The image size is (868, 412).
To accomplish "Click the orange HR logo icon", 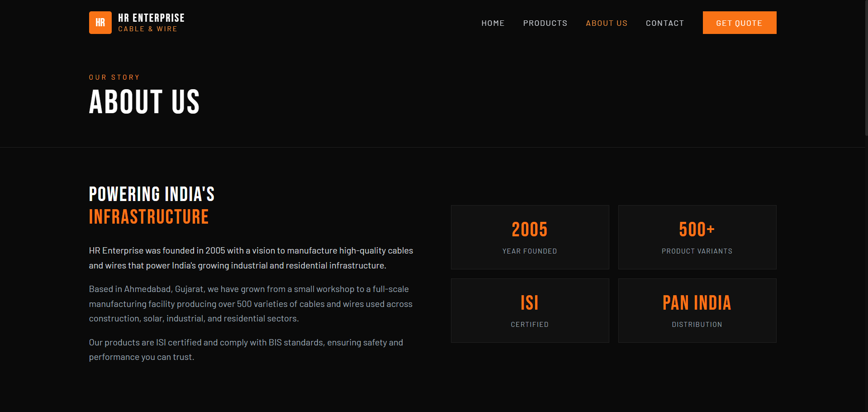I will pos(100,23).
